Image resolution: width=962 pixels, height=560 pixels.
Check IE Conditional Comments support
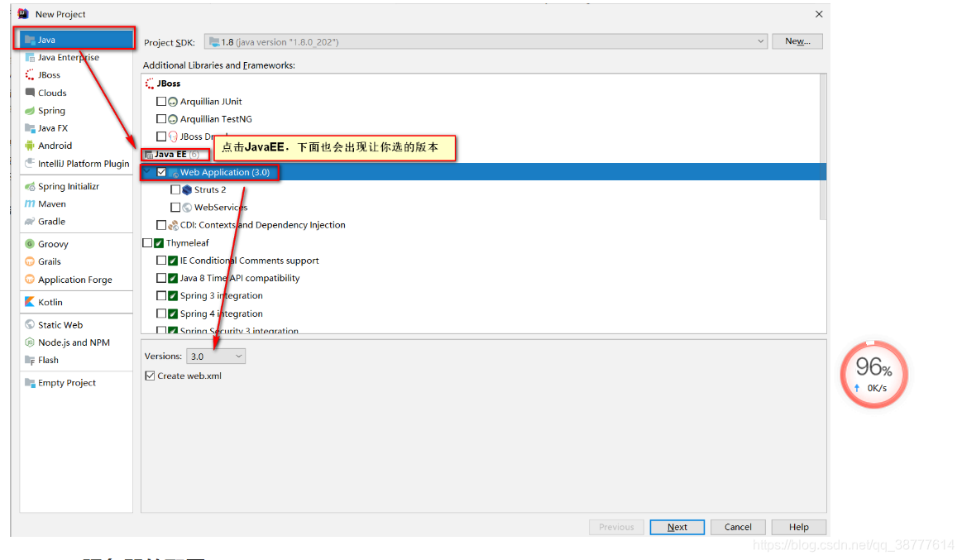point(161,260)
